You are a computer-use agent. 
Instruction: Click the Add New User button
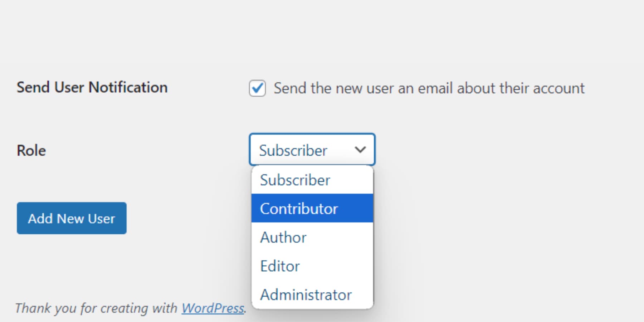coord(71,218)
